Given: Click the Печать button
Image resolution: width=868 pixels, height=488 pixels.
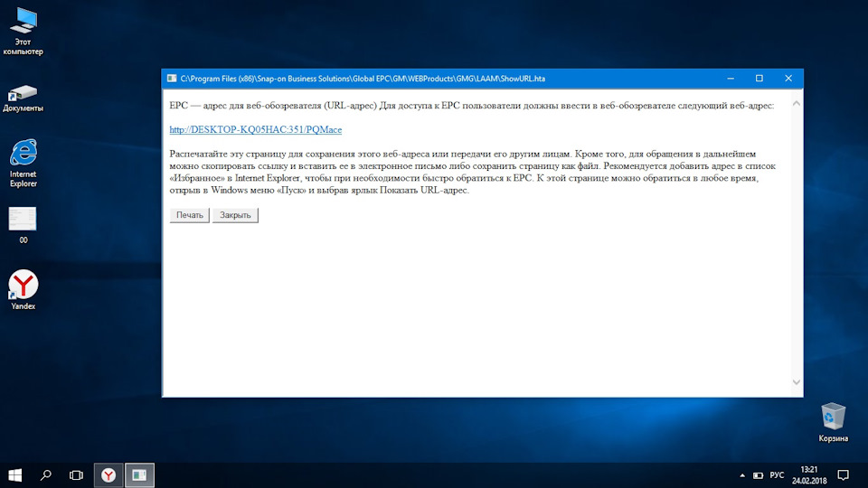Looking at the screenshot, I should 189,215.
